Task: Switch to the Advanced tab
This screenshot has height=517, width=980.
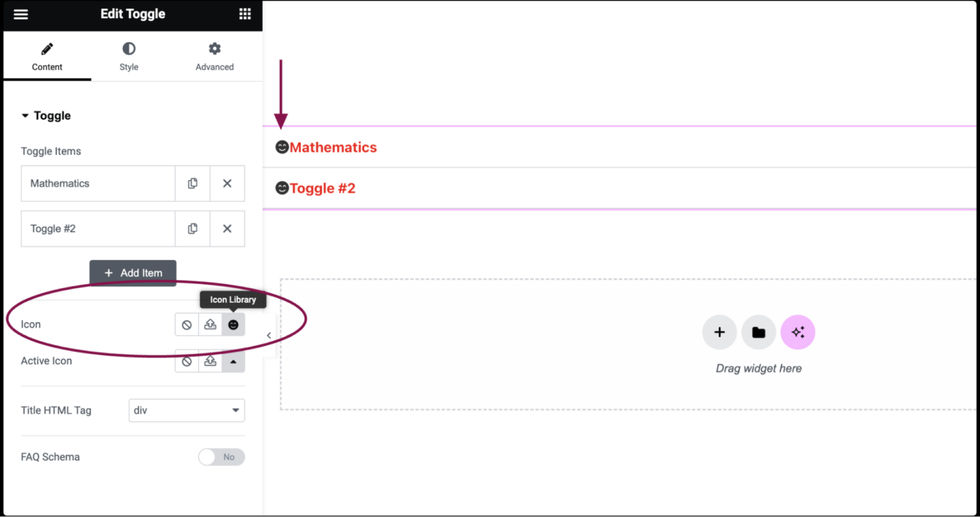Action: click(214, 56)
